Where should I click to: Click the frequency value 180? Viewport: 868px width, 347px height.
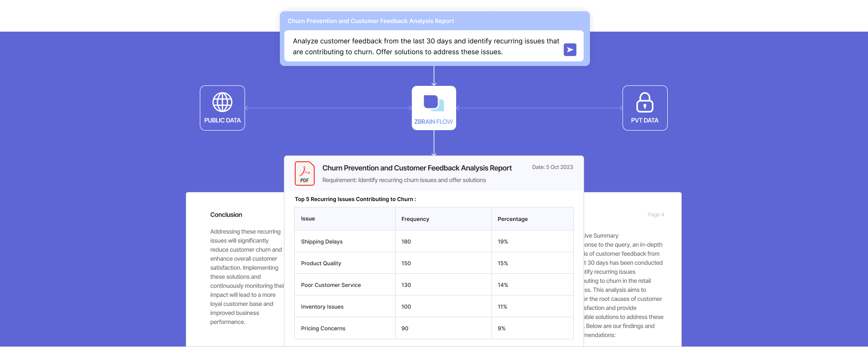[406, 242]
